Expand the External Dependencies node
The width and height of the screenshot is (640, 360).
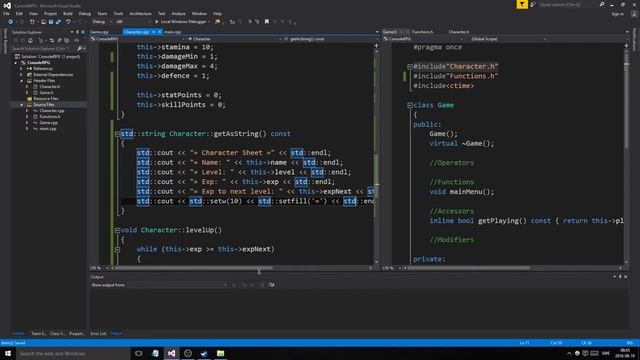click(22, 75)
